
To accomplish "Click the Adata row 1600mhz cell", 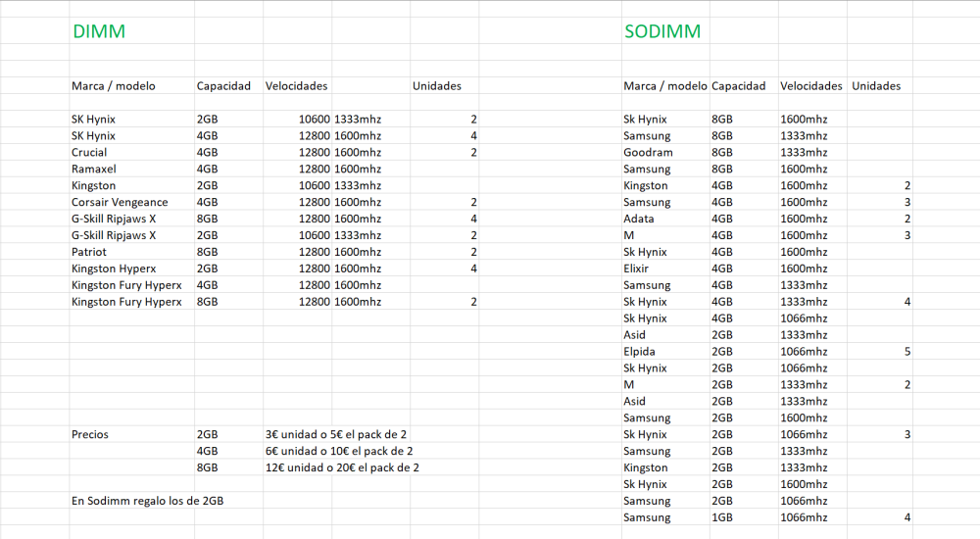I will point(804,219).
